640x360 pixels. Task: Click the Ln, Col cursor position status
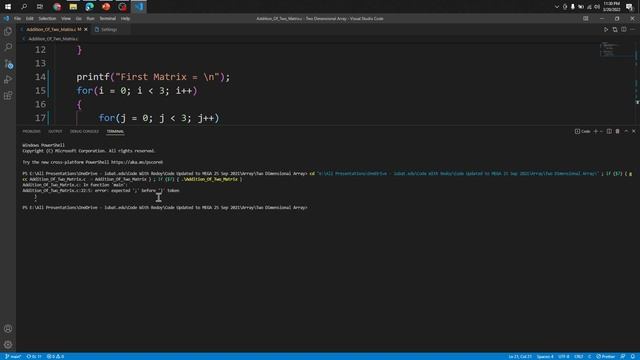520,356
